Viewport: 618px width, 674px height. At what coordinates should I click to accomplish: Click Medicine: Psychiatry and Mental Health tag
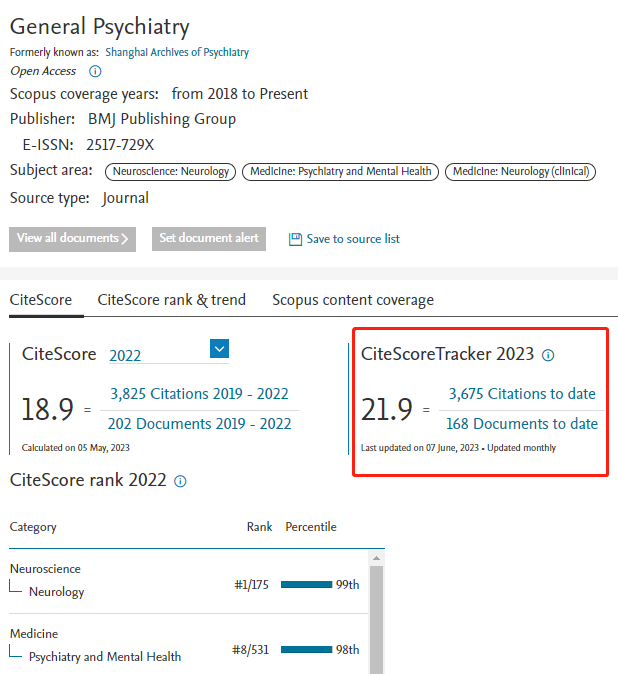[x=339, y=172]
